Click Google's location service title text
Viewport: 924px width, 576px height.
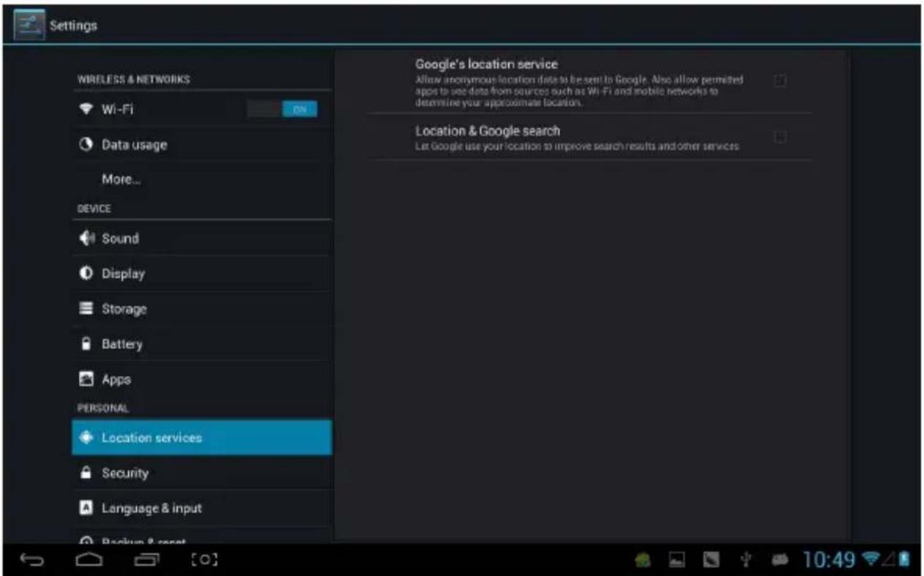(487, 64)
